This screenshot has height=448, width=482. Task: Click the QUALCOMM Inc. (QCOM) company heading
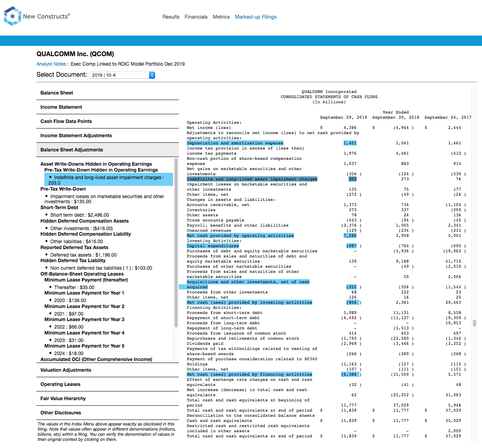click(x=75, y=54)
